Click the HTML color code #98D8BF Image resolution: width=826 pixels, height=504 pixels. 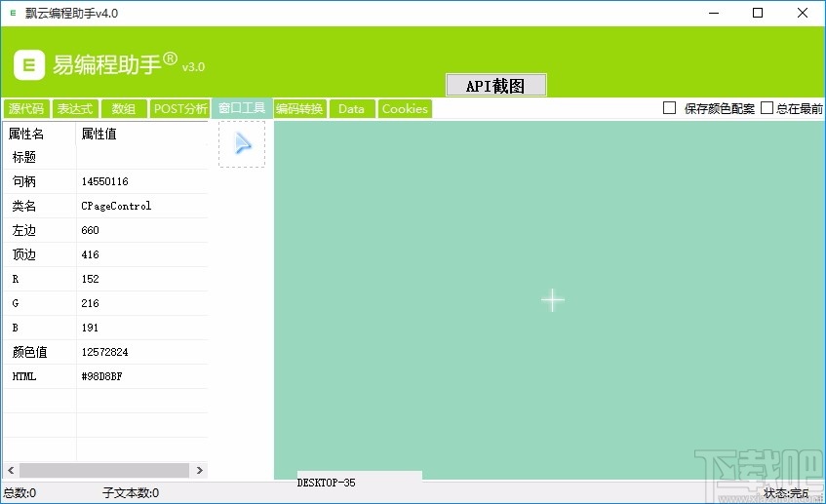point(101,376)
